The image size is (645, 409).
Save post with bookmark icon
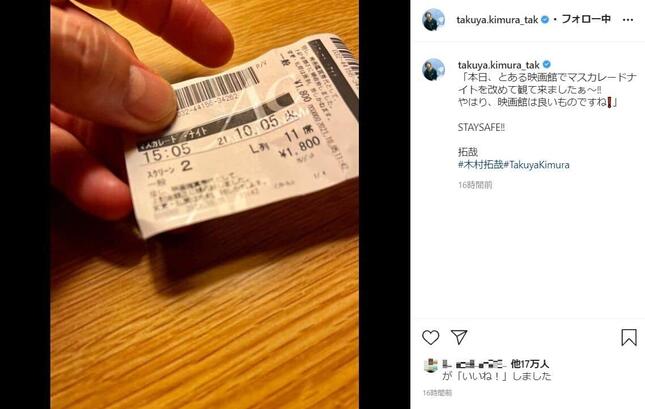(629, 337)
